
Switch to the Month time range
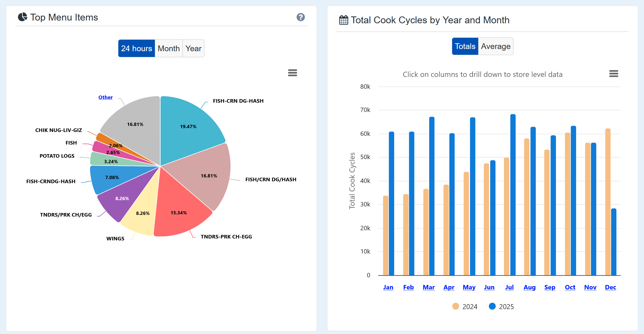coord(169,48)
